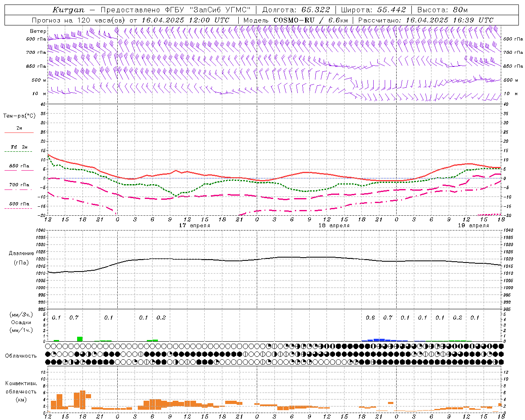
Task: Click the (мм/1ч.) precipitation unit label
Action: (21, 330)
